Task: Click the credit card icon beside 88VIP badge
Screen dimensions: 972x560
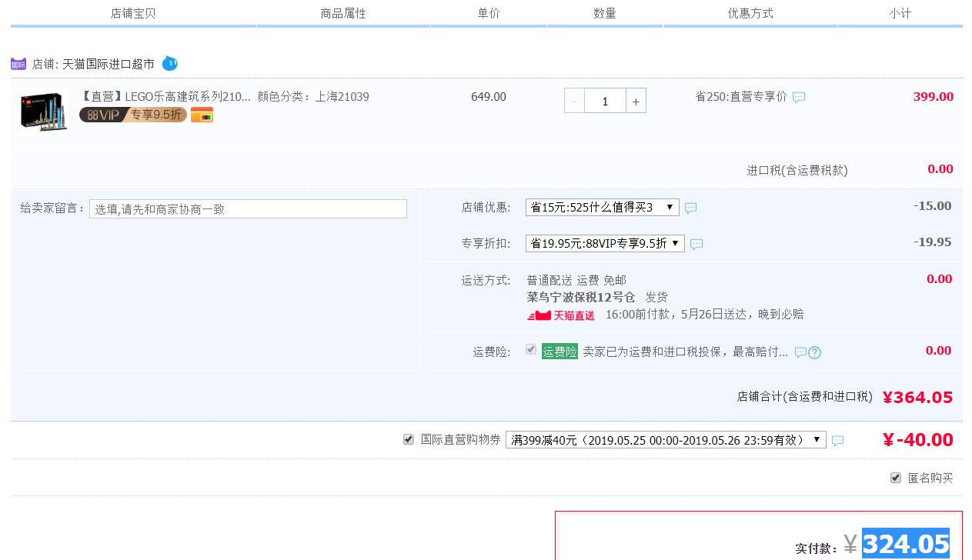Action: pos(202,115)
